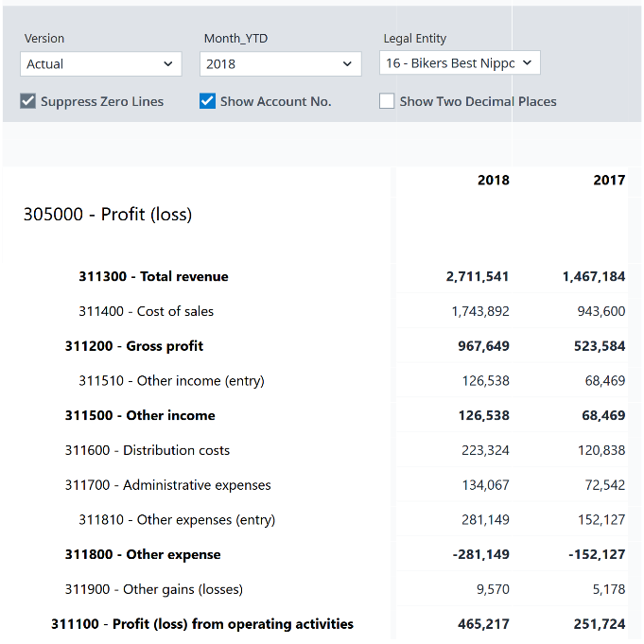Select the 311500 - Other income row label
The height and width of the screenshot is (644, 644).
140,415
